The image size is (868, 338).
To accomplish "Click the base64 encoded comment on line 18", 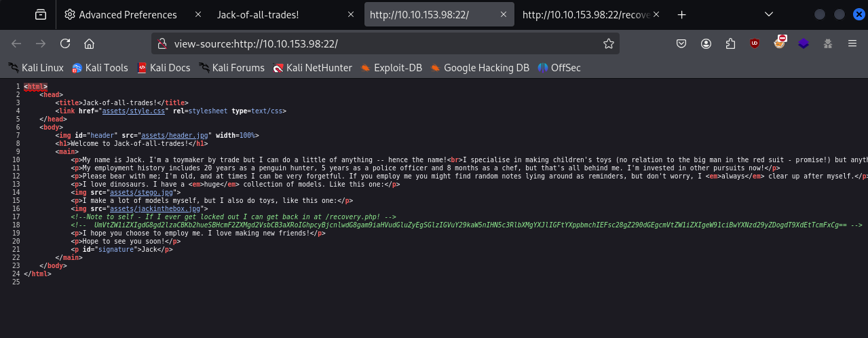I will [x=466, y=225].
